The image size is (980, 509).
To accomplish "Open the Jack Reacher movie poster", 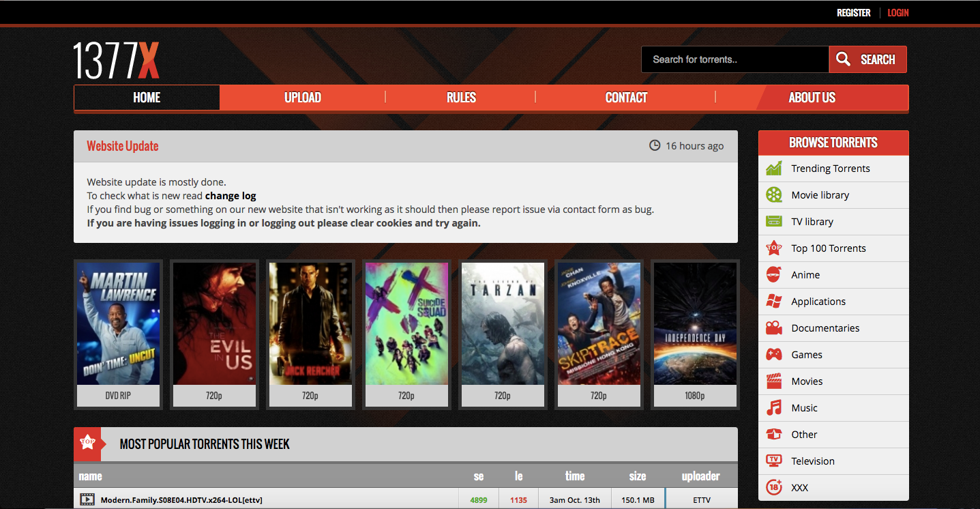I will tap(310, 324).
